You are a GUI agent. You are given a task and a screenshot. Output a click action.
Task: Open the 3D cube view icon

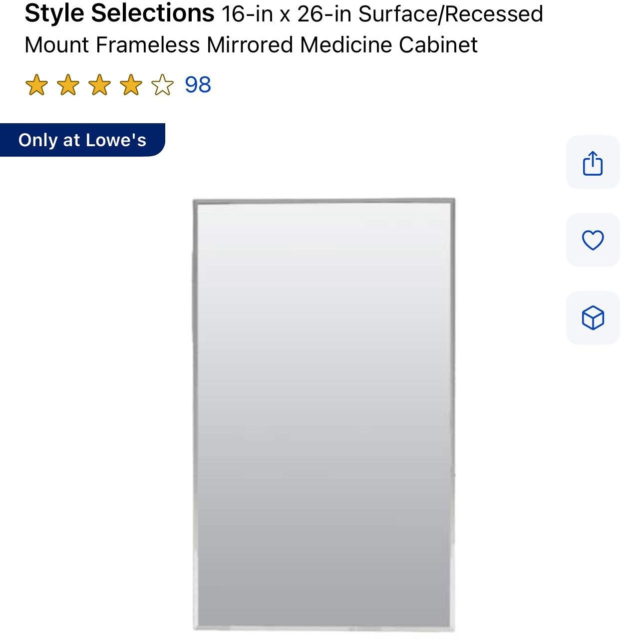coord(593,318)
